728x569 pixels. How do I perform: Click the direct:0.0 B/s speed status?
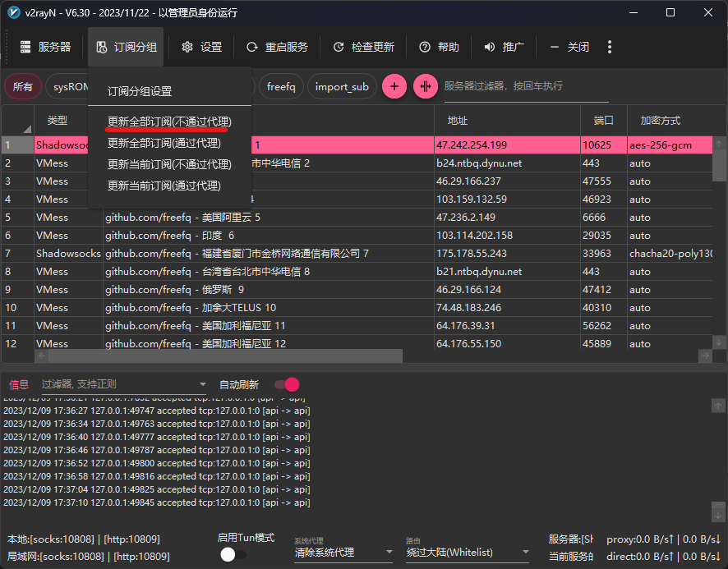click(x=663, y=556)
